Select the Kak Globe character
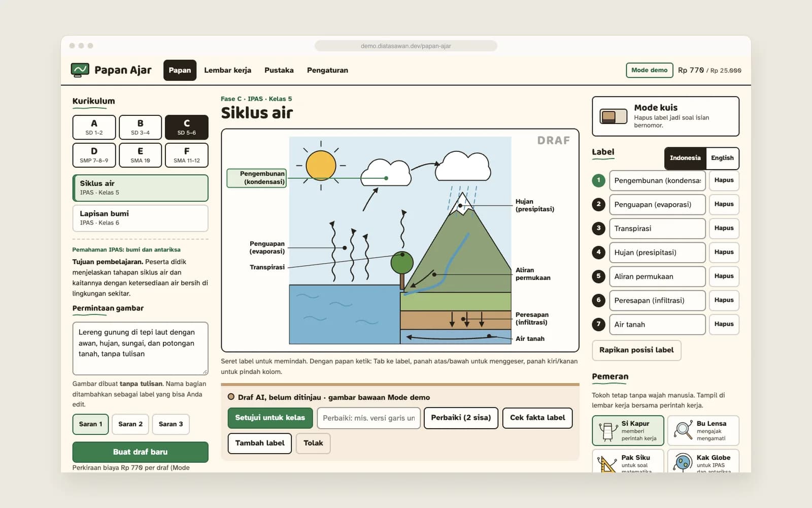 [x=683, y=463]
